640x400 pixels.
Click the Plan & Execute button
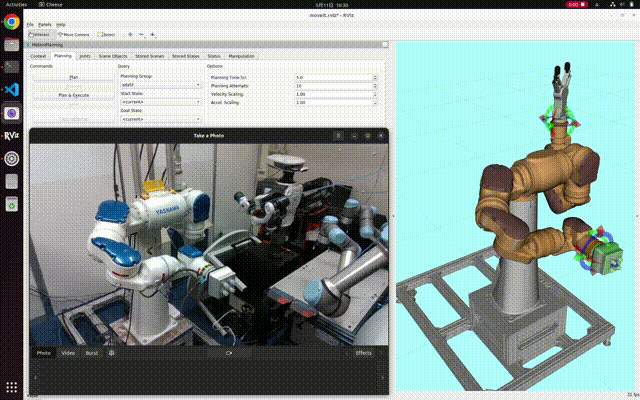click(x=73, y=95)
